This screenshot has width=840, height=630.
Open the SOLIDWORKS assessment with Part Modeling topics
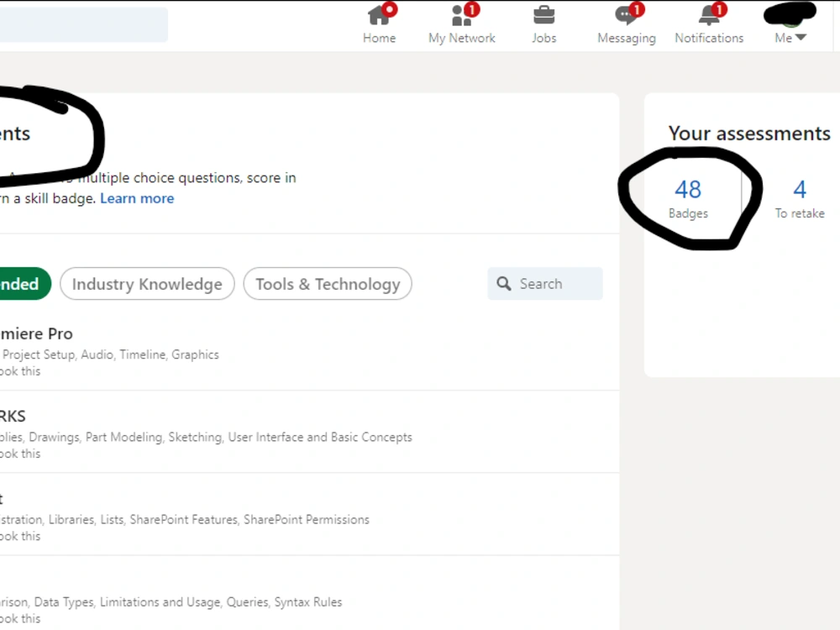pos(13,416)
